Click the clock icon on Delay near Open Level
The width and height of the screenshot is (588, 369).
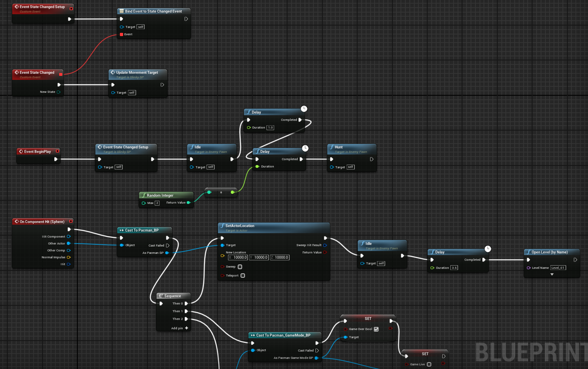pos(488,249)
